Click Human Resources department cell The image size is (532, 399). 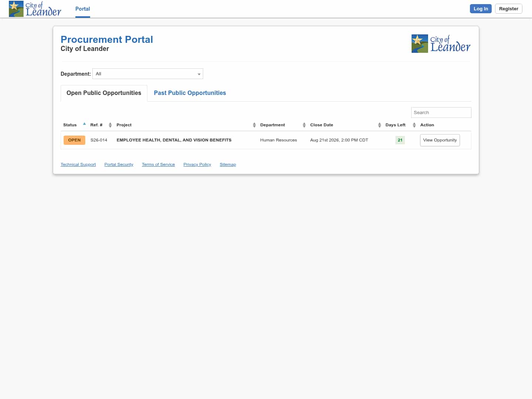pyautogui.click(x=279, y=140)
